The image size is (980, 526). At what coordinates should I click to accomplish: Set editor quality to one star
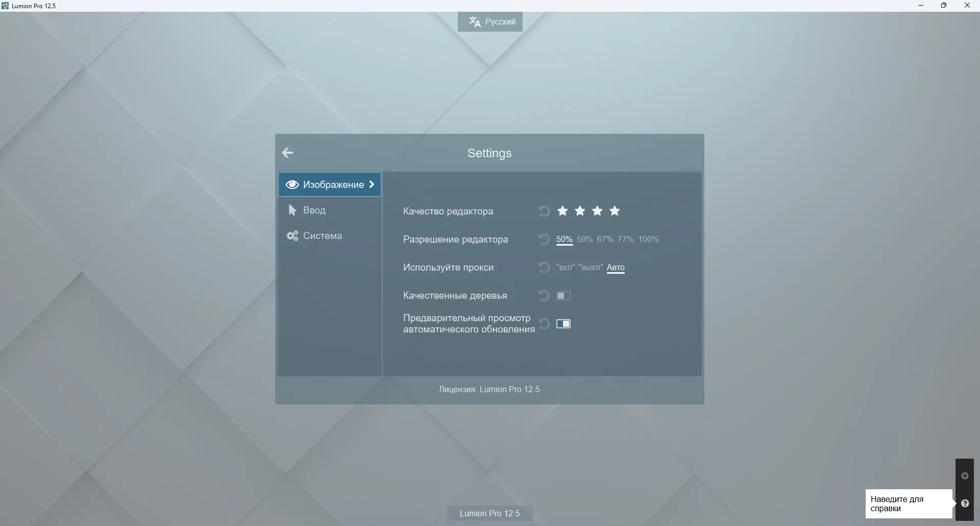tap(562, 211)
